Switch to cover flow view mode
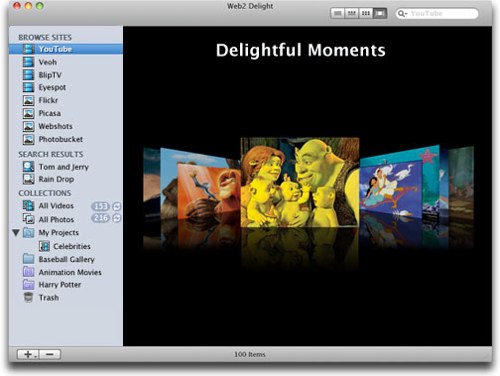This screenshot has width=500, height=376. coord(380,13)
